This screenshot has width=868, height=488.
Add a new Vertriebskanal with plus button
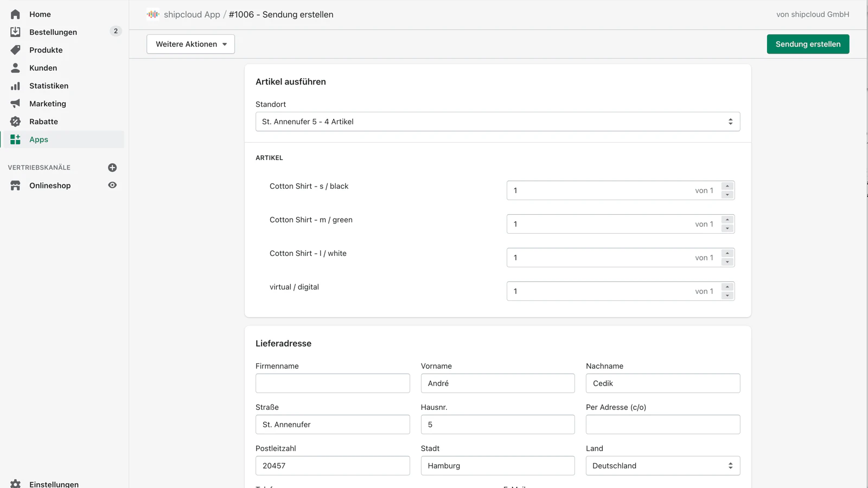pos(112,168)
